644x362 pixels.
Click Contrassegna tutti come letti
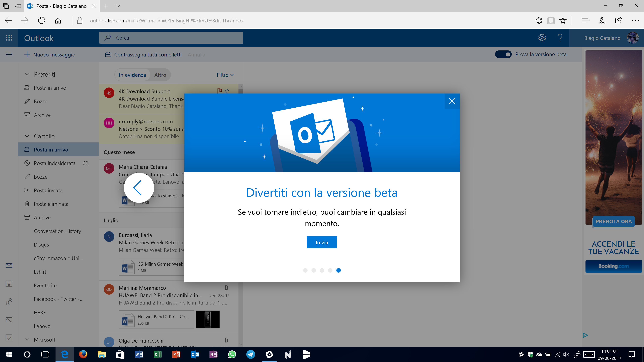tap(143, 54)
